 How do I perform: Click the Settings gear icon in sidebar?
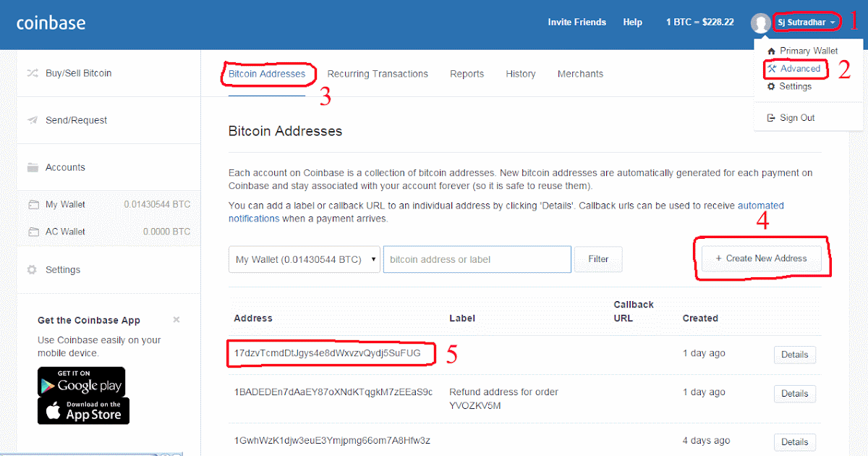click(32, 269)
